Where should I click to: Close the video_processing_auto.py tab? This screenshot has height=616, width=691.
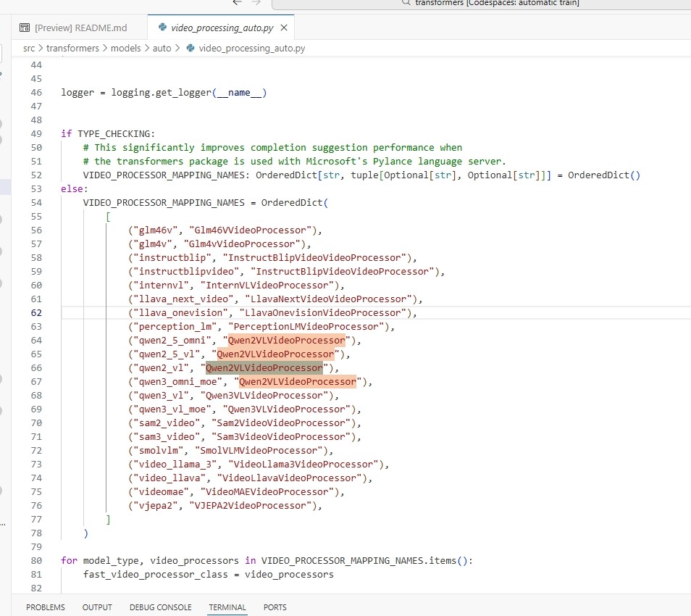point(284,28)
